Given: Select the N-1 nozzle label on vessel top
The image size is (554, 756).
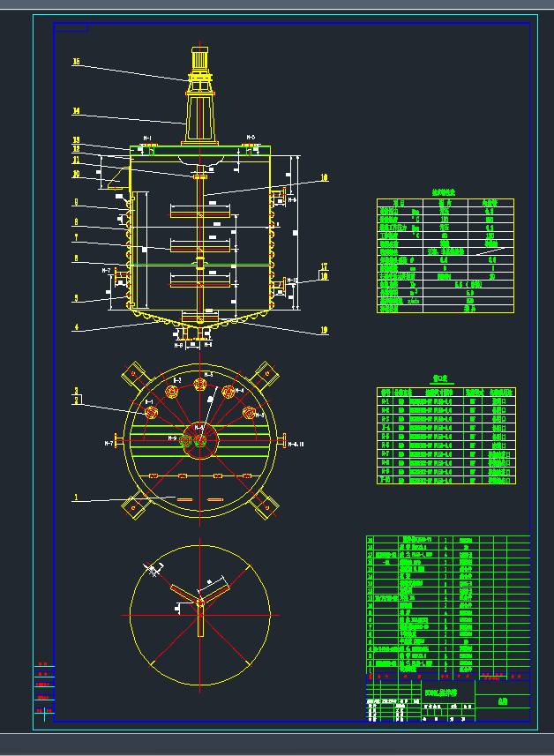Looking at the screenshot, I should coord(147,138).
